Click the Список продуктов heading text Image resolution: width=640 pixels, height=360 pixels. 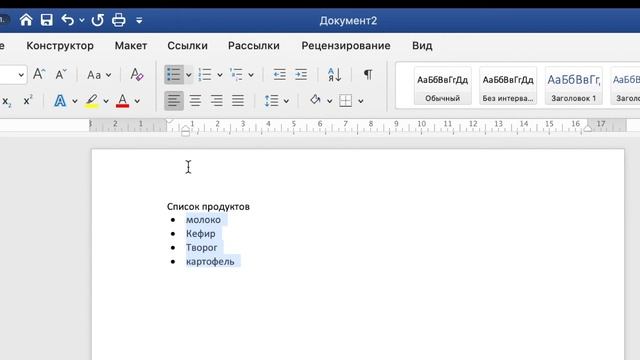(208, 207)
